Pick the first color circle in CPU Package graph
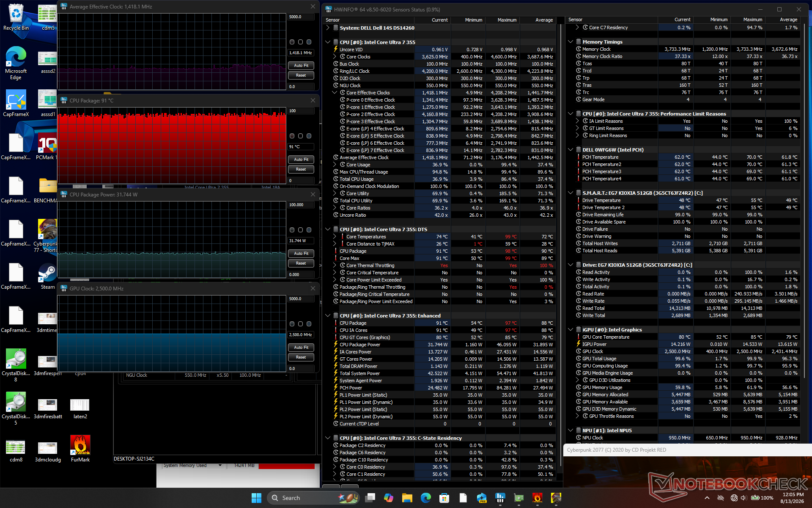This screenshot has height=508, width=812. 292,136
